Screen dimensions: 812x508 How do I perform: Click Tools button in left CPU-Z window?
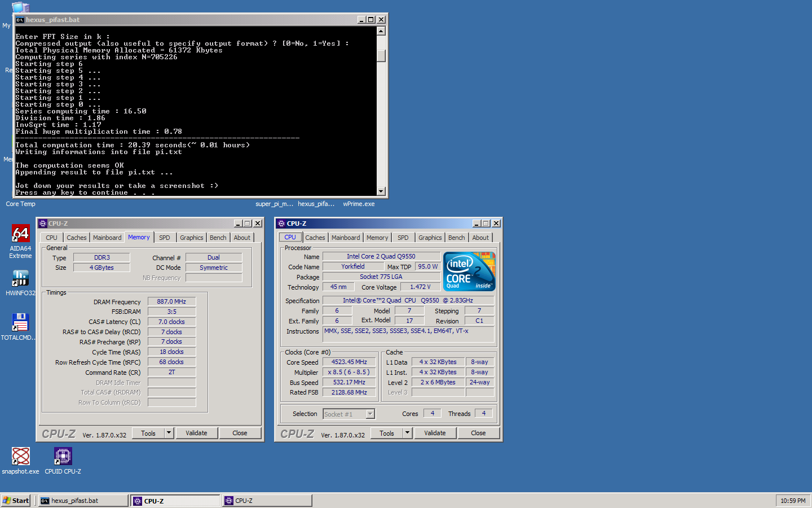pyautogui.click(x=148, y=433)
